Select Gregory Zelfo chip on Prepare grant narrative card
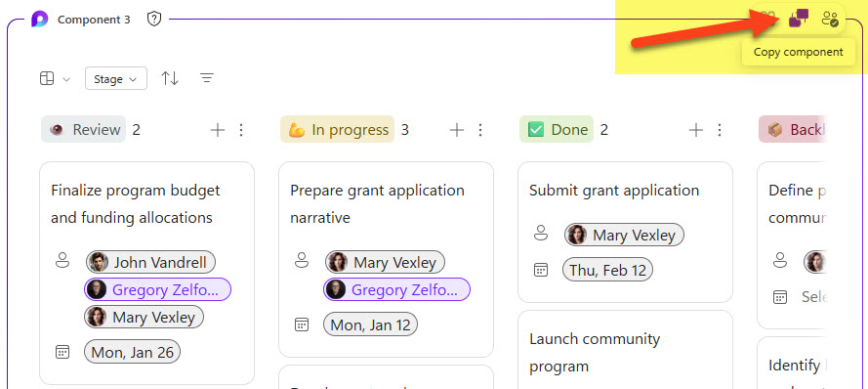Screen dimensions: 868x389 pos(397,289)
